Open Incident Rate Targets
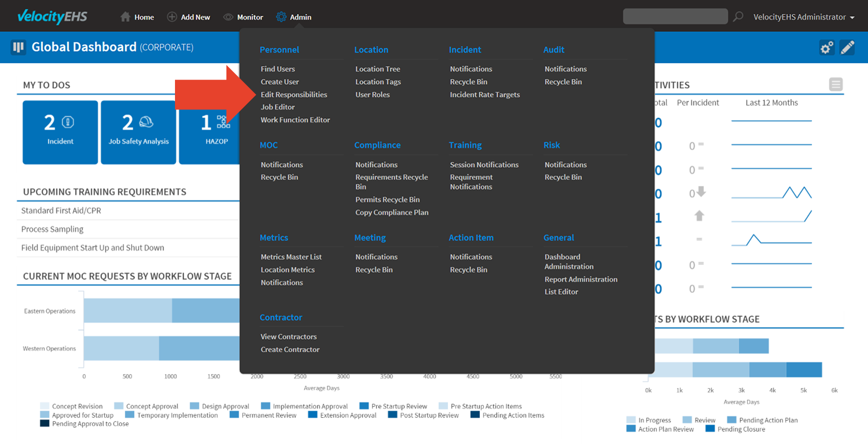The width and height of the screenshot is (868, 445). click(485, 94)
